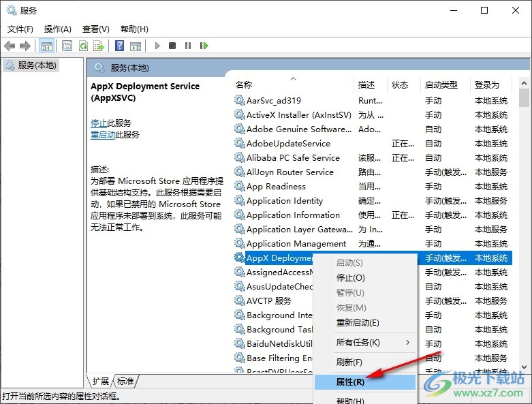Click gear icon beside Alibaba PC Safe Service
The height and width of the screenshot is (404, 532).
click(x=240, y=157)
